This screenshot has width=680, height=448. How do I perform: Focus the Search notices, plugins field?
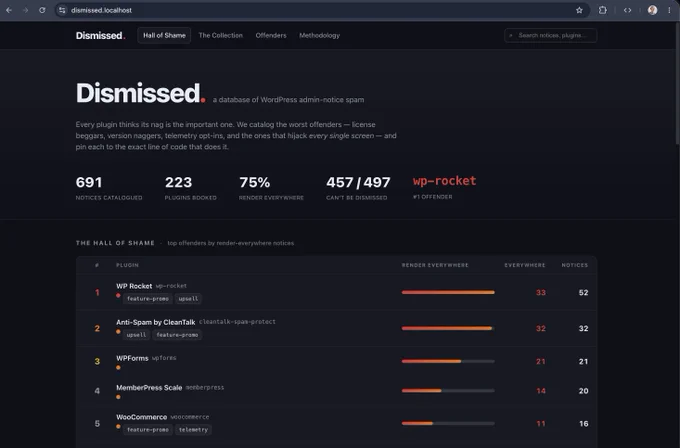[x=550, y=36]
